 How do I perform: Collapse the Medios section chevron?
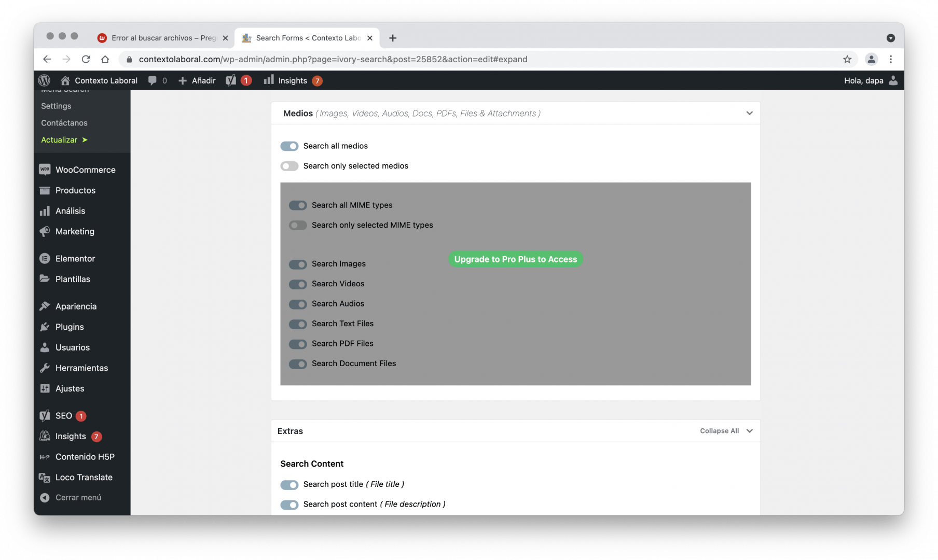pos(749,113)
